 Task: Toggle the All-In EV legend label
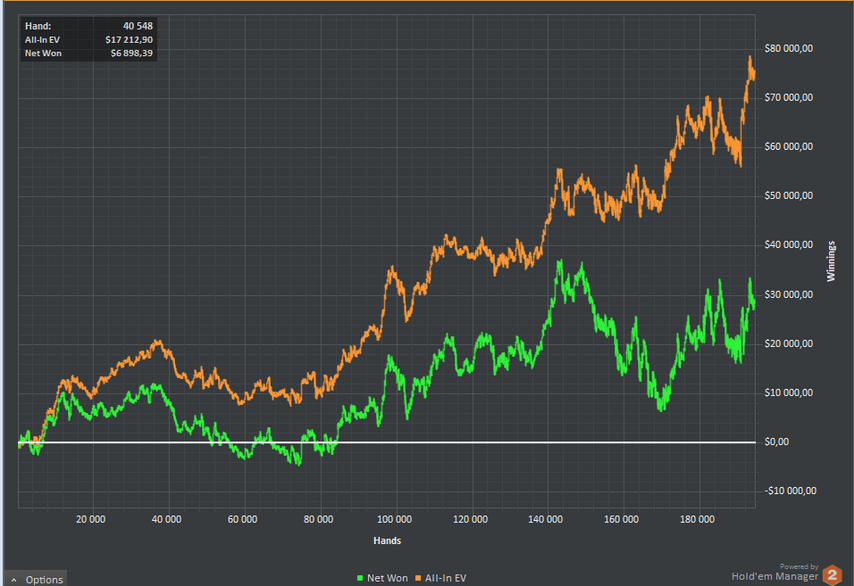446,578
